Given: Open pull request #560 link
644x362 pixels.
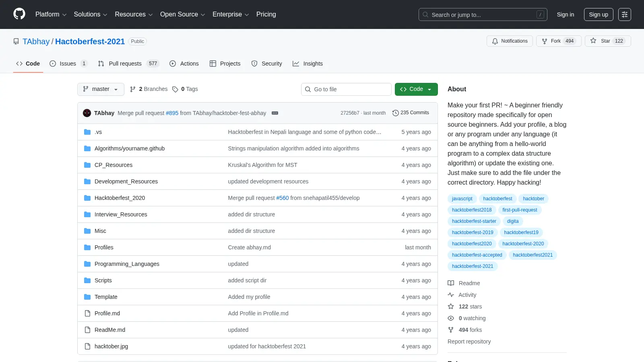Looking at the screenshot, I should tap(283, 198).
